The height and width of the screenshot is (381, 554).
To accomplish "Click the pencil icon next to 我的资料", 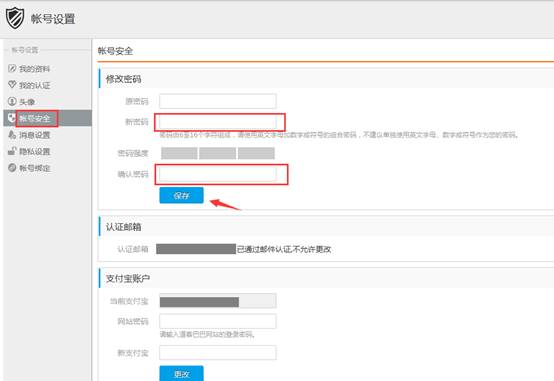I will pos(12,68).
